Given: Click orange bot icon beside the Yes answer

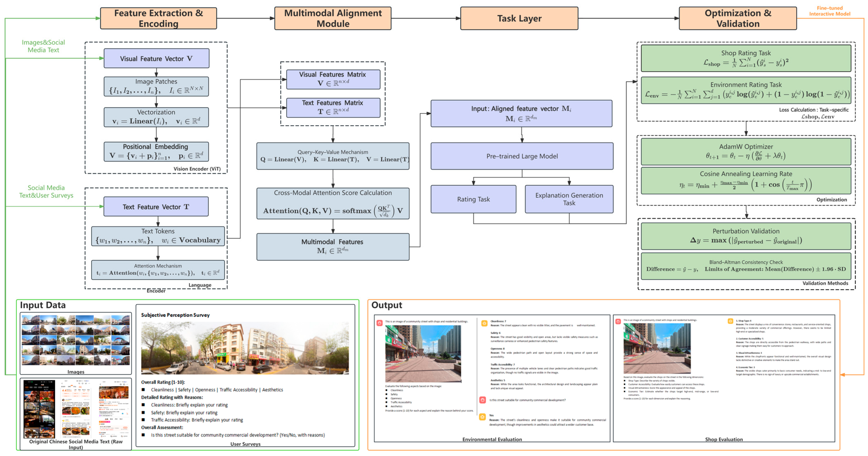Looking at the screenshot, I should 482,417.
